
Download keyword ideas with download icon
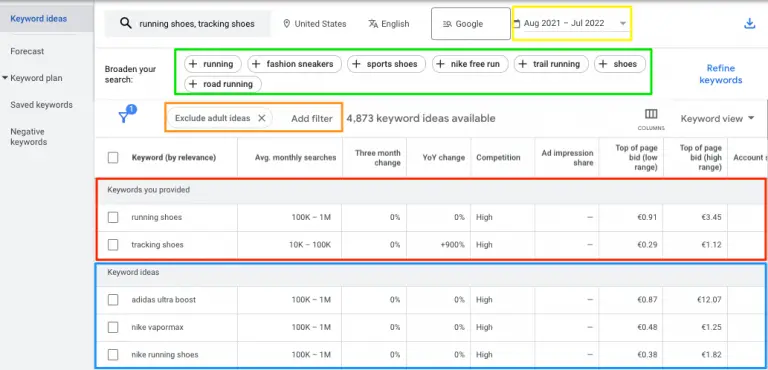[749, 24]
